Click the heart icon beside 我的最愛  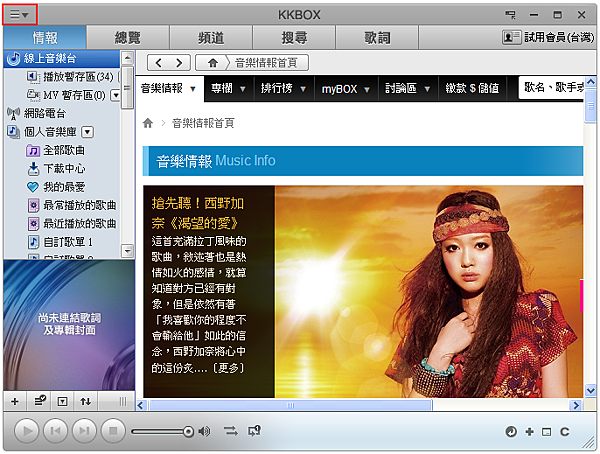coord(33,187)
